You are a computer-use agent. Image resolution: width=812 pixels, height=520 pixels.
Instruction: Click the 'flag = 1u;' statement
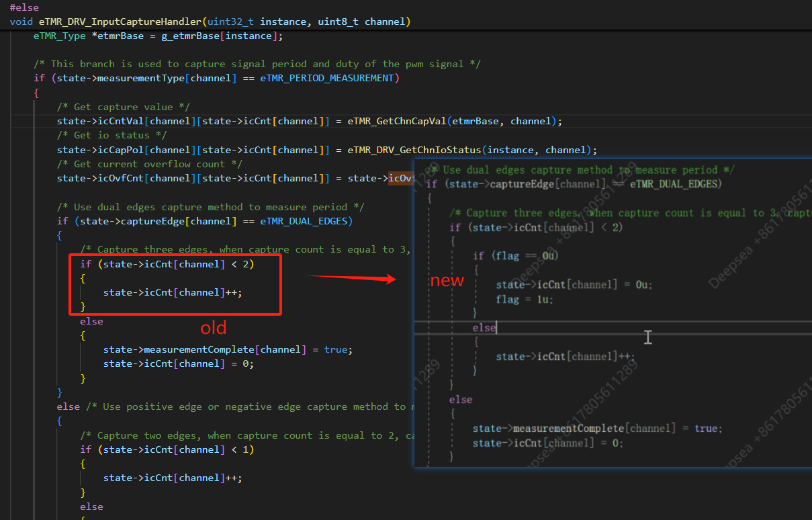pyautogui.click(x=525, y=299)
